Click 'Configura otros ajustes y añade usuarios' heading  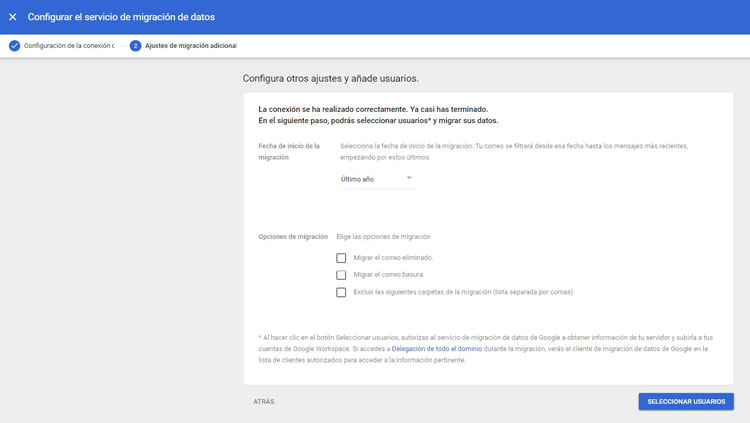tap(331, 78)
